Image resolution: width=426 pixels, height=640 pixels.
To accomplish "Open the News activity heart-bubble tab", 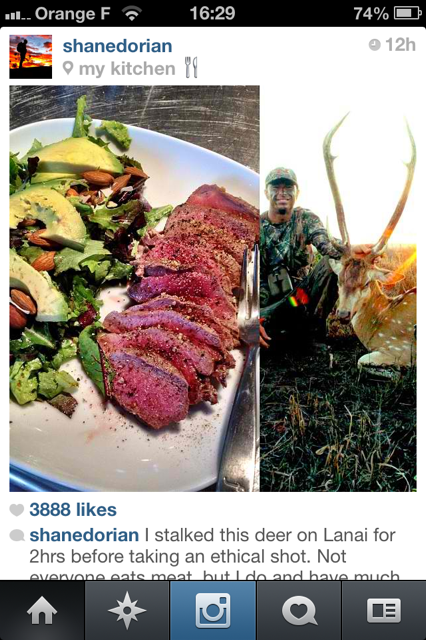I will [x=299, y=611].
